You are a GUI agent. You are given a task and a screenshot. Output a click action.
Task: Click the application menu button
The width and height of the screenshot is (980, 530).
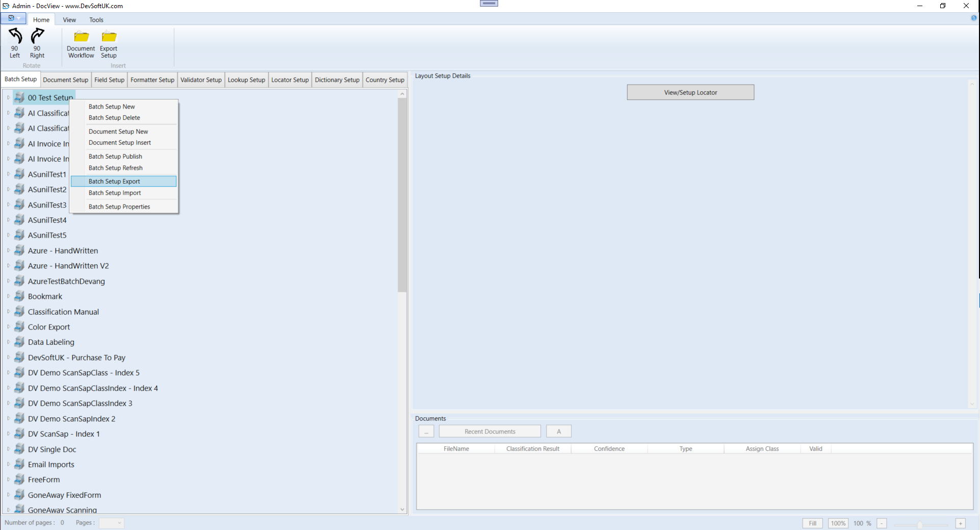tap(13, 18)
